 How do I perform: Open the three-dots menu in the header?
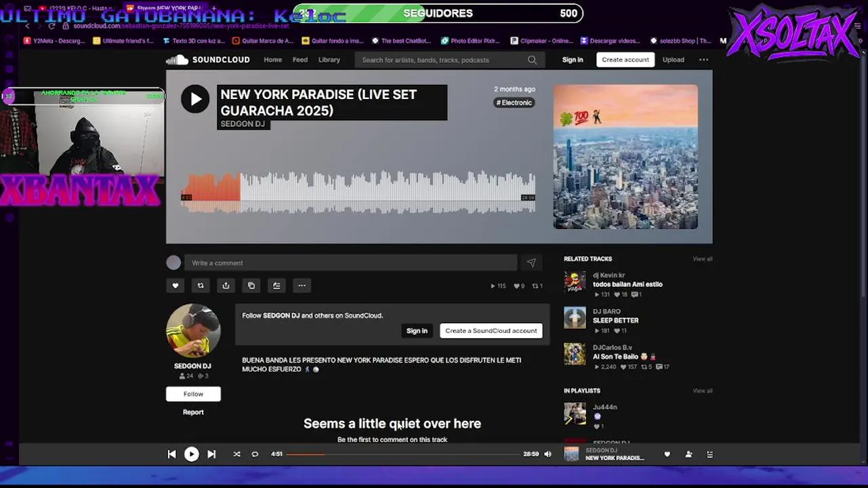(x=703, y=60)
